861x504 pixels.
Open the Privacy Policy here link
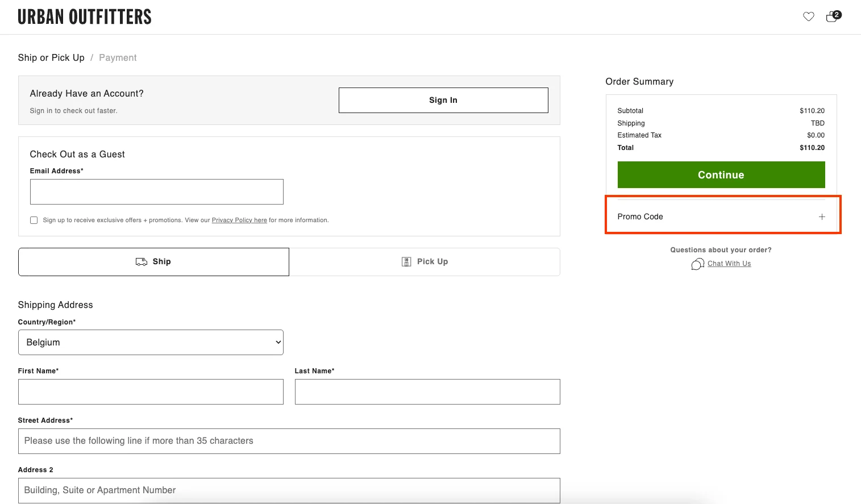[239, 220]
